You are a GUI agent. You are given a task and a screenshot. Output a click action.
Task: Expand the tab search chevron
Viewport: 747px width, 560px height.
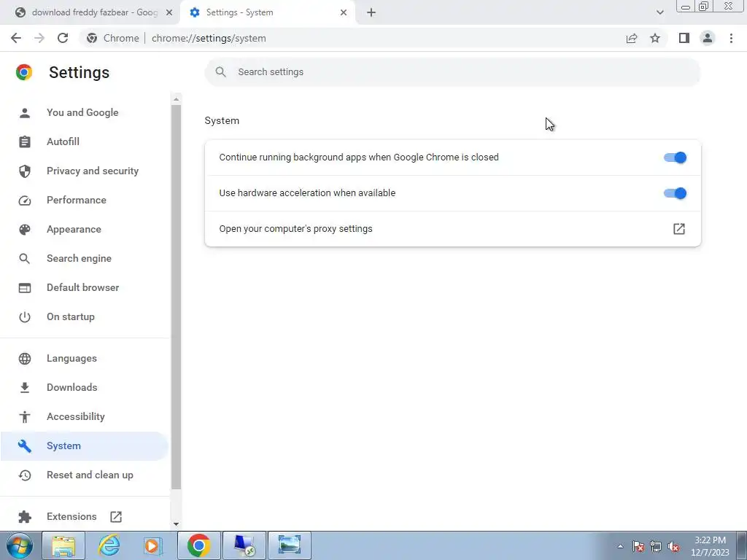tap(659, 12)
